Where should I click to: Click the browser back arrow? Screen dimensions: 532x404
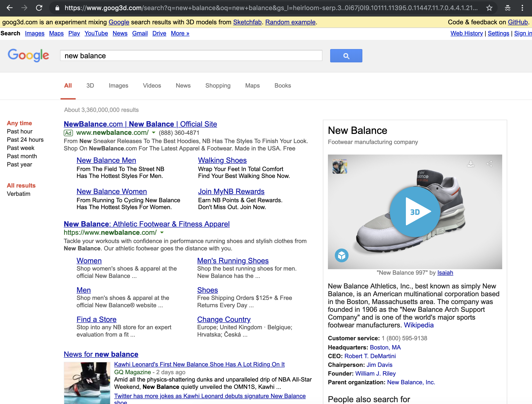(10, 8)
